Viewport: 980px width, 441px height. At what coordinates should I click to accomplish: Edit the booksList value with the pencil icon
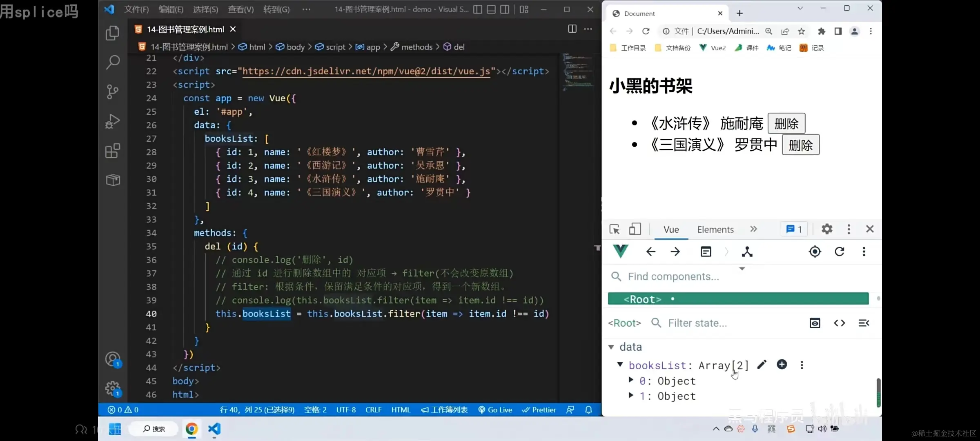tap(762, 365)
